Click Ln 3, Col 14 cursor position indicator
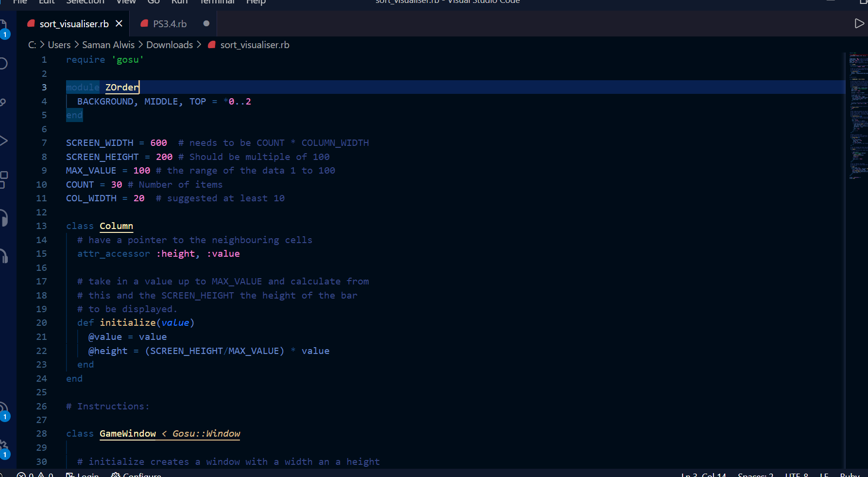 tap(703, 475)
